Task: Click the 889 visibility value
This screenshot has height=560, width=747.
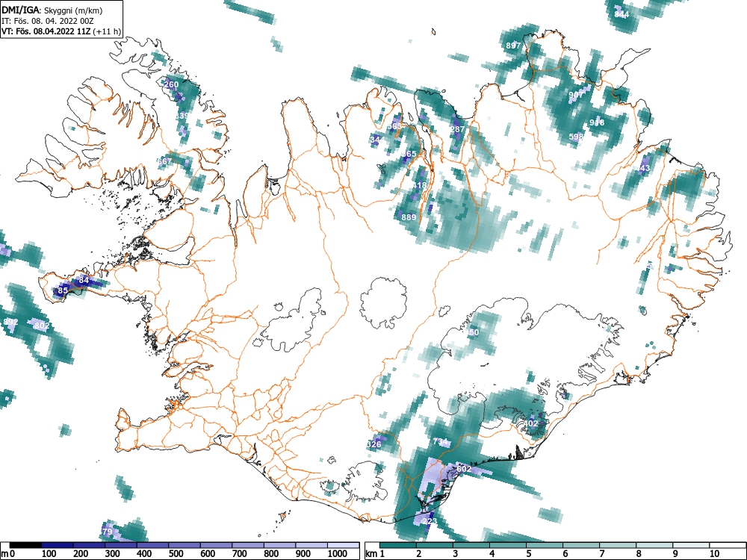Action: point(409,217)
